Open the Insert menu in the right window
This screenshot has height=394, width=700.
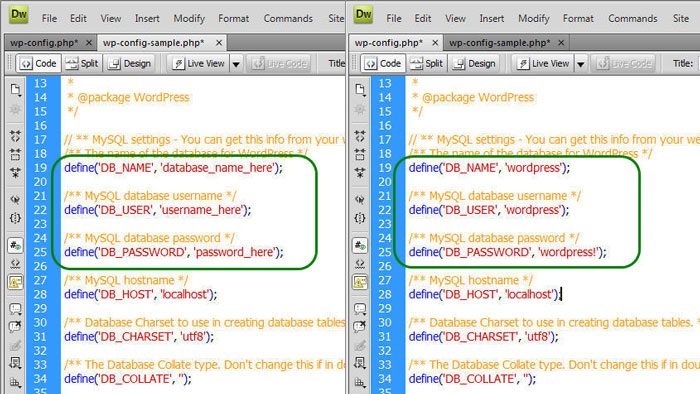point(492,19)
